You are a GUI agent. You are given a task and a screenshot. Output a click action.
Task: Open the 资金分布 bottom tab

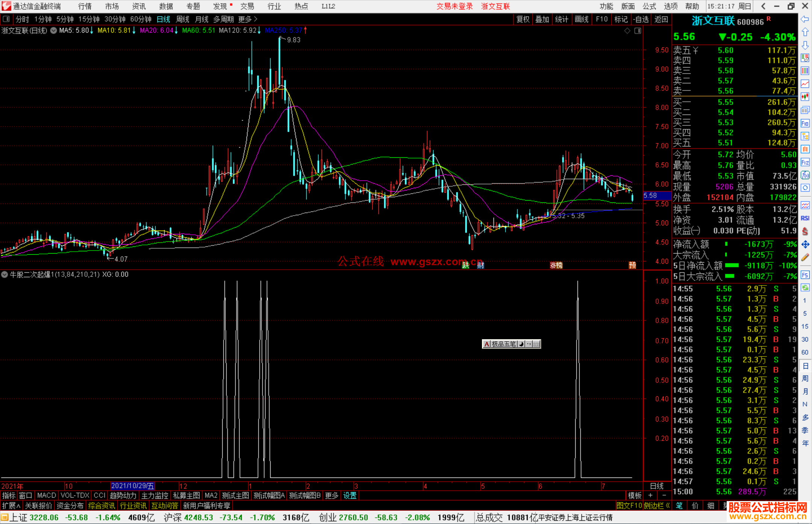pos(70,506)
